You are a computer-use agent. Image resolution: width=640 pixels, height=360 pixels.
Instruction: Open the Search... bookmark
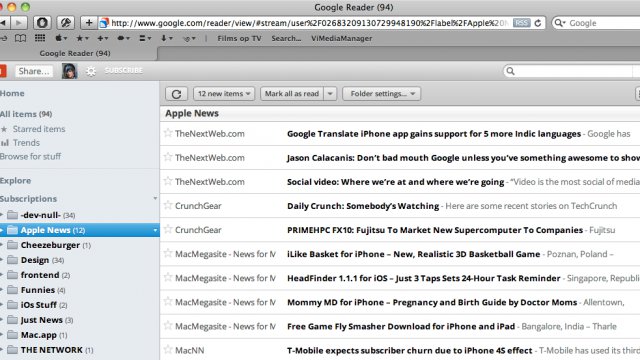point(286,38)
